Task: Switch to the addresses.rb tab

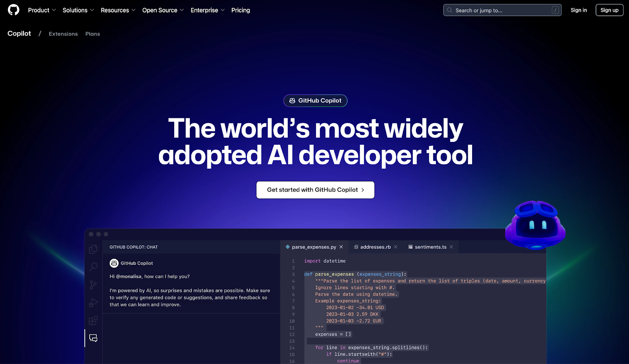Action: click(x=375, y=247)
